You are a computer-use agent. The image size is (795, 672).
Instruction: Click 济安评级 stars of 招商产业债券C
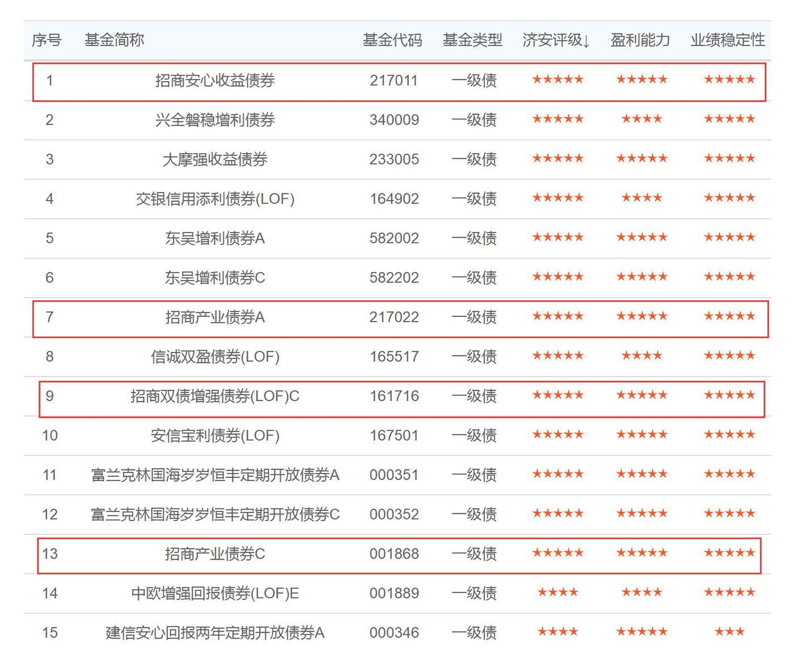pyautogui.click(x=557, y=553)
